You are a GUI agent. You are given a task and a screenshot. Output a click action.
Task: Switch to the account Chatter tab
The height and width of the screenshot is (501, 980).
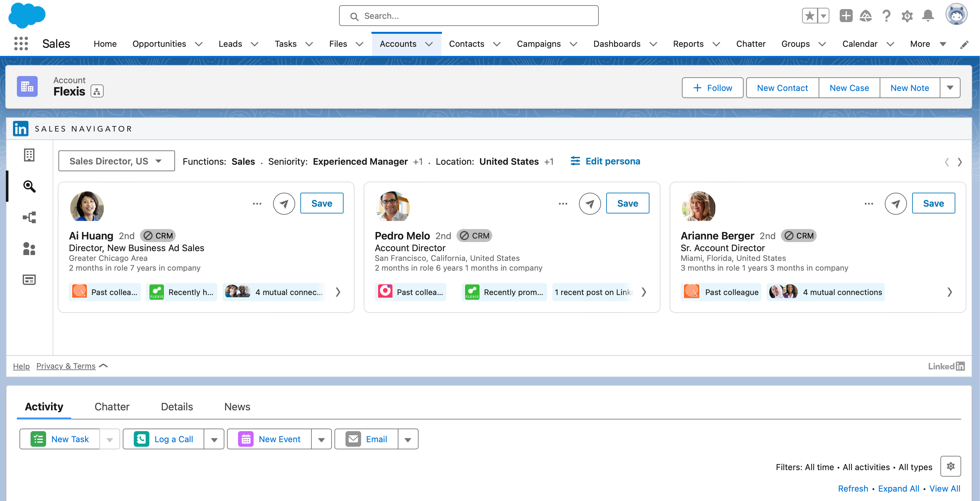(112, 407)
